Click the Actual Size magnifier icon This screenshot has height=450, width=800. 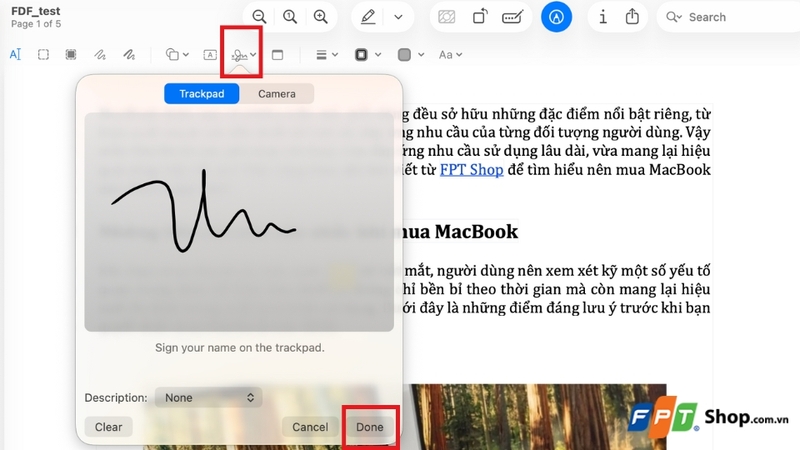290,17
